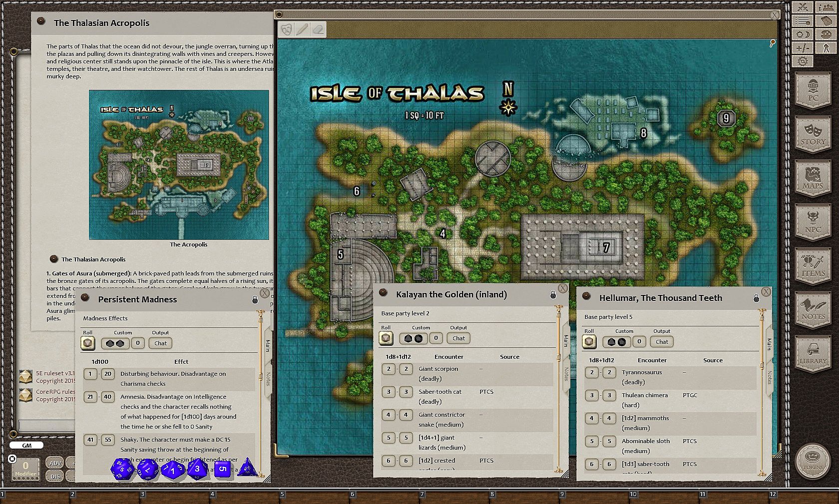Screen dimensions: 839x504
Task: Open the LIBRARY sidebar button
Action: (813, 353)
